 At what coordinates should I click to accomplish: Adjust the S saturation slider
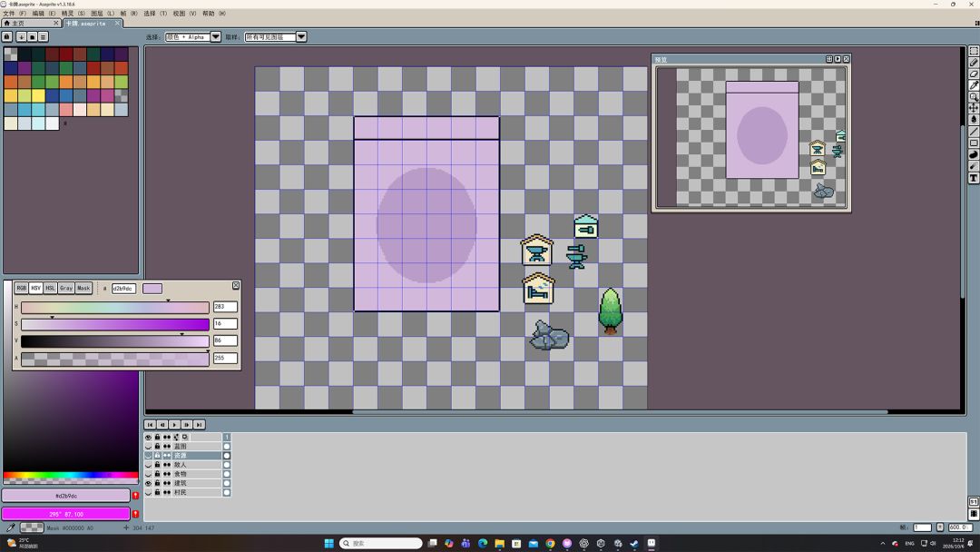pyautogui.click(x=115, y=324)
